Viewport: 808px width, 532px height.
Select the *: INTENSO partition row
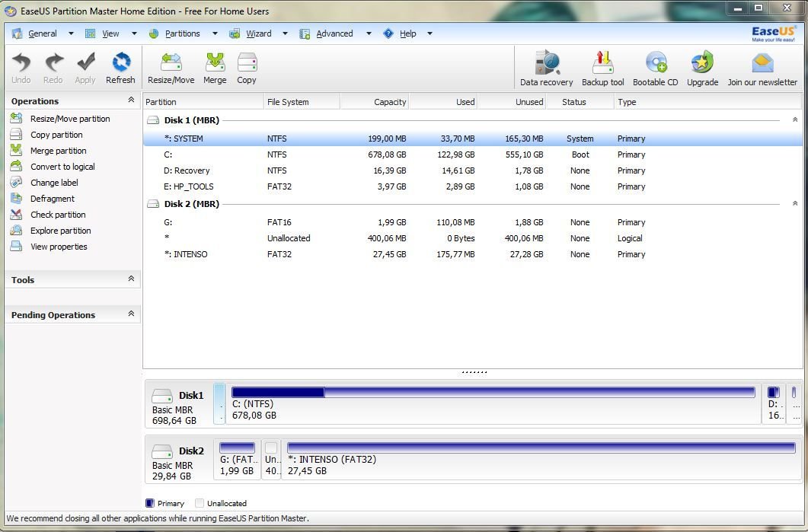pos(472,254)
